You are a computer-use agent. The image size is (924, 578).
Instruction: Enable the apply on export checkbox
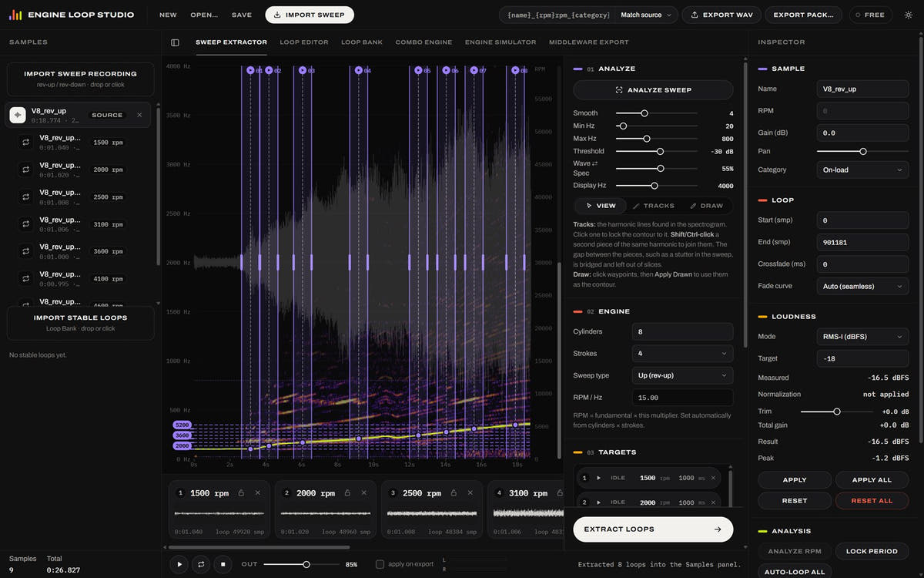380,564
